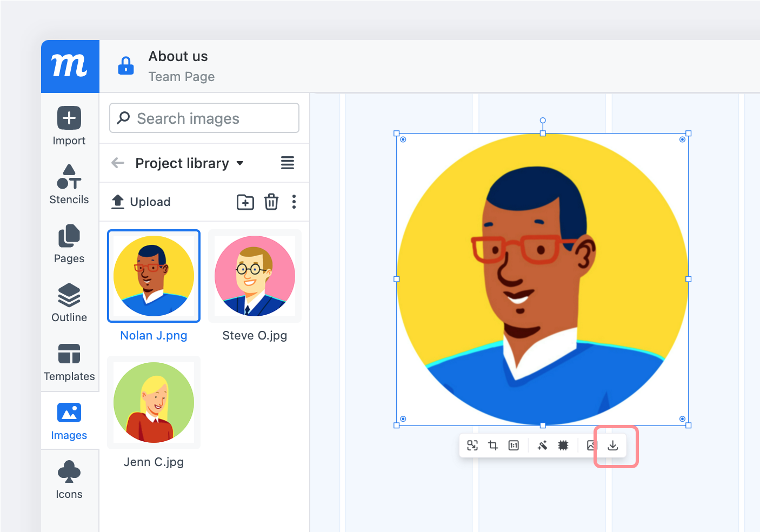760x532 pixels.
Task: Open the Pages panel
Action: [x=69, y=244]
